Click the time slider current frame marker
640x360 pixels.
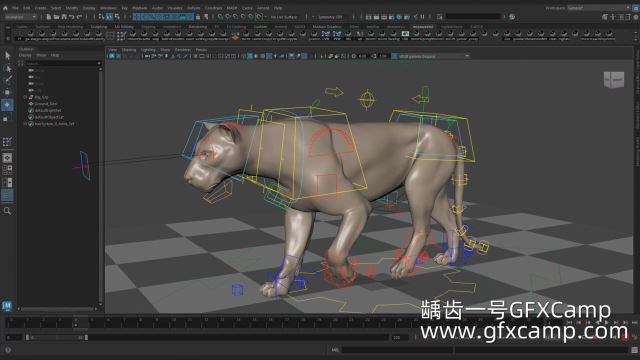point(76,323)
